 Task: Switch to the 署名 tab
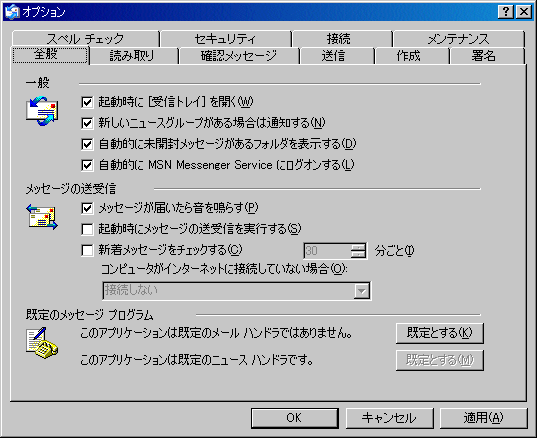point(484,55)
